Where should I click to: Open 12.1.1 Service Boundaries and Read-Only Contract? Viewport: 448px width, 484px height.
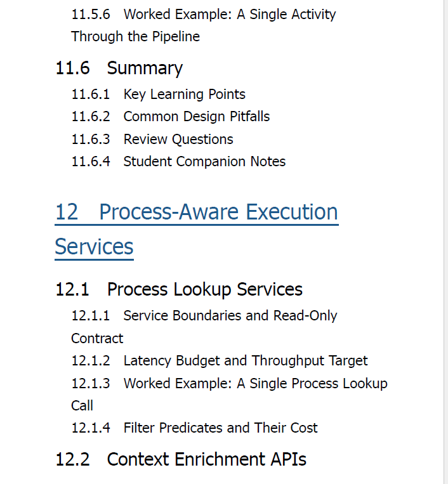(x=204, y=327)
